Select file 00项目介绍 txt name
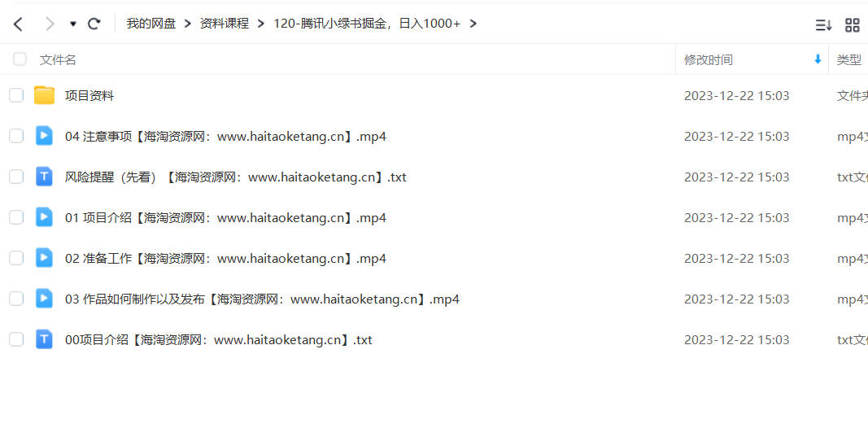This screenshot has height=428, width=868. [219, 339]
